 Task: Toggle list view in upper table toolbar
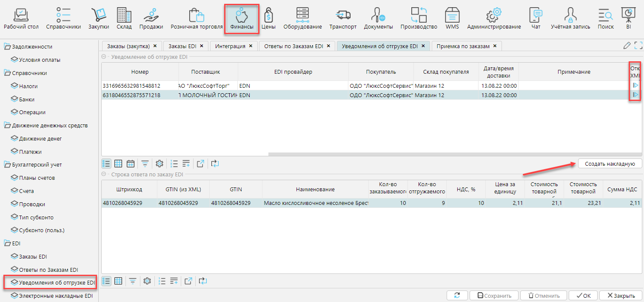(x=106, y=164)
